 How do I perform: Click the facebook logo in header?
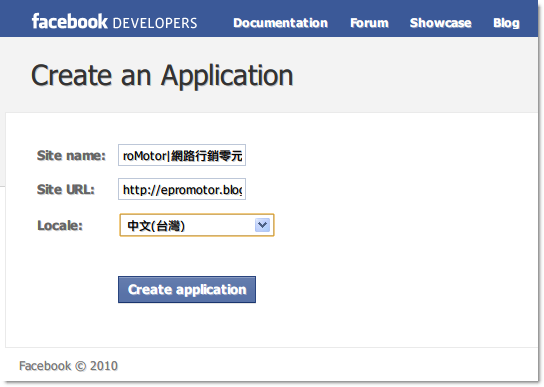coord(69,21)
